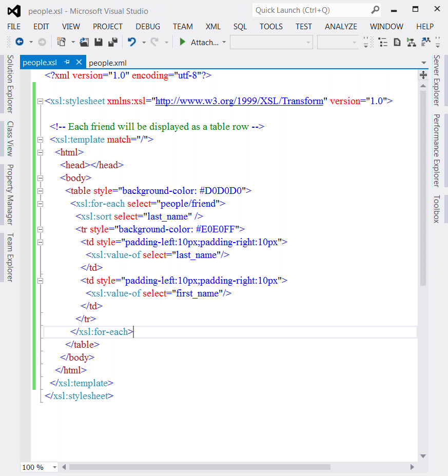Click the Visual Studio logo icon
This screenshot has width=448, height=476.
(x=14, y=11)
